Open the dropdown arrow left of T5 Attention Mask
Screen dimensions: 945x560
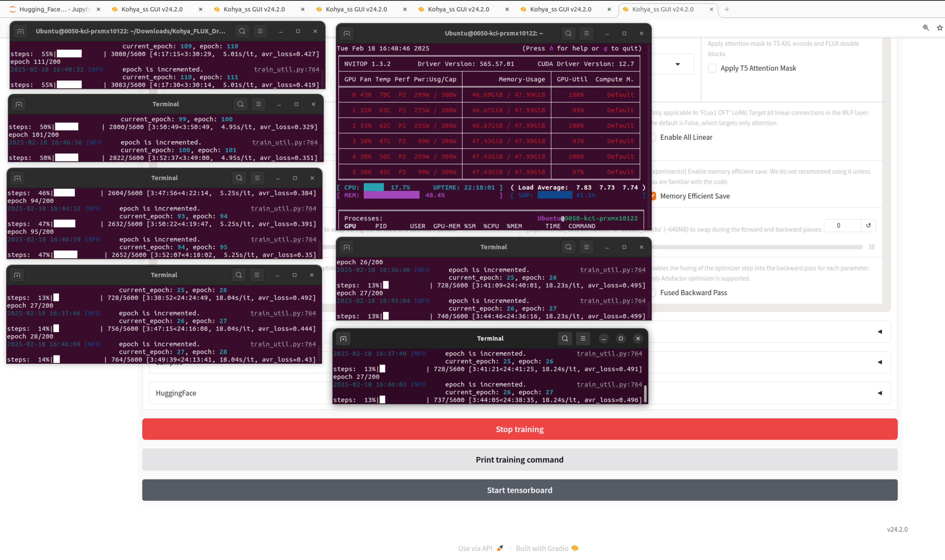point(678,64)
